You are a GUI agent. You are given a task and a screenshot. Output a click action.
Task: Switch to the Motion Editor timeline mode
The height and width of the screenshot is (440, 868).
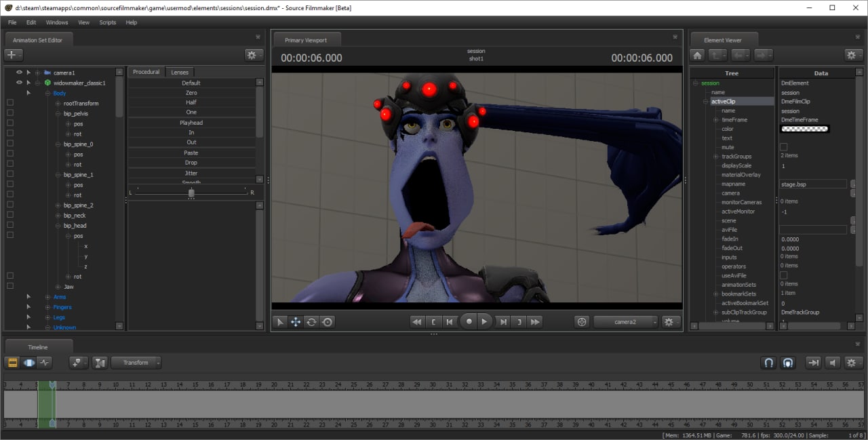pyautogui.click(x=28, y=363)
